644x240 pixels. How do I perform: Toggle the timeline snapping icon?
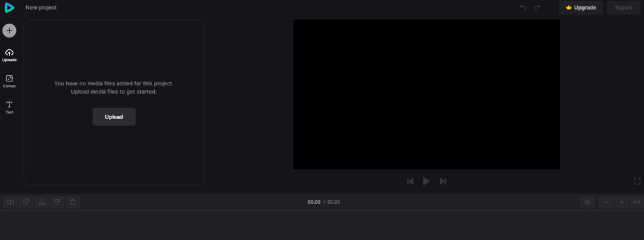(587, 202)
